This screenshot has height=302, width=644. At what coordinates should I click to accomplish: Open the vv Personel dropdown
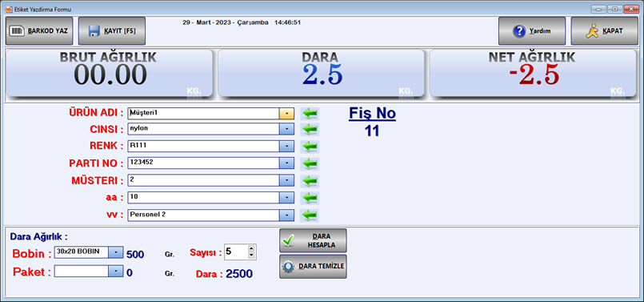tap(286, 215)
